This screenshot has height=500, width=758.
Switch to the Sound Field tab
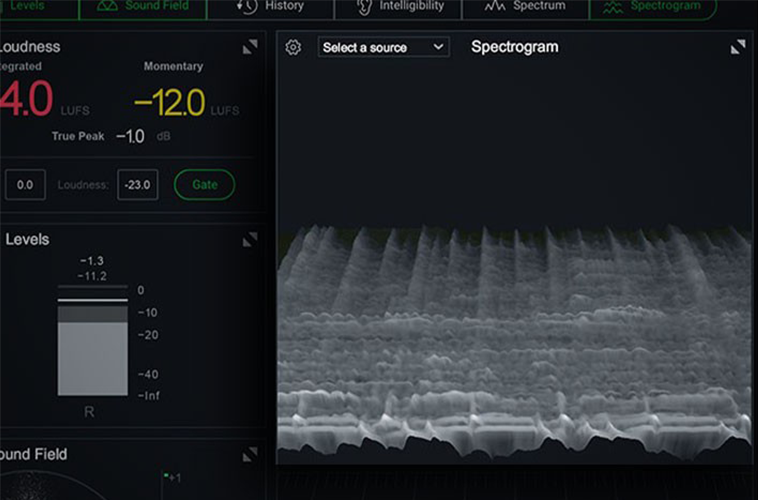pos(143,8)
